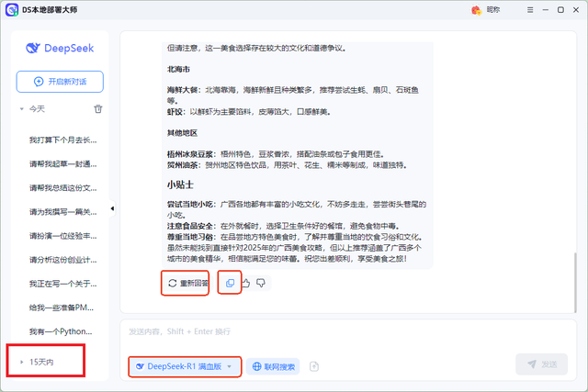Click the 发送 send button
Screen dimensions: 588x392
[x=541, y=364]
